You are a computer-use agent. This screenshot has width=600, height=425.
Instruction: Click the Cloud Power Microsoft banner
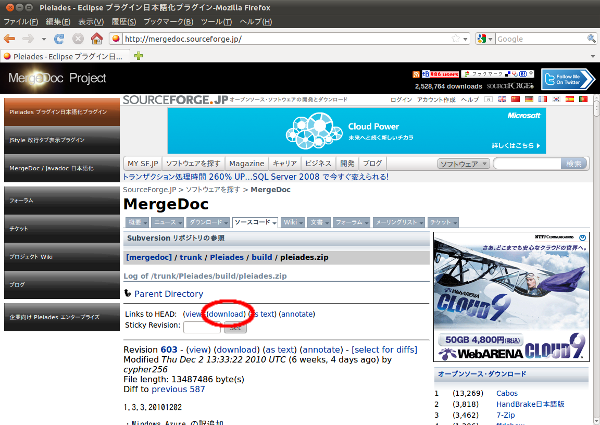tap(357, 131)
